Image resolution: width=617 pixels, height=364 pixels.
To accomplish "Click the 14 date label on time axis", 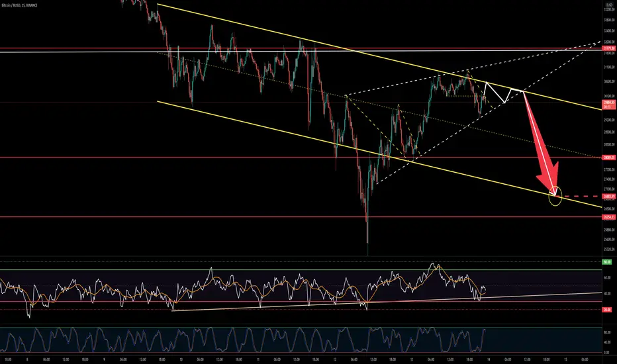I will pos(489,359).
